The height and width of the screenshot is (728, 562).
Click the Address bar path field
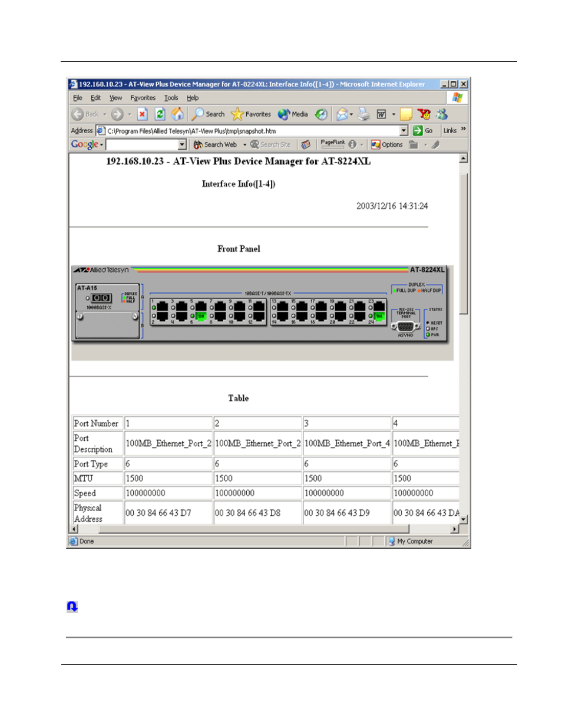coord(252,131)
